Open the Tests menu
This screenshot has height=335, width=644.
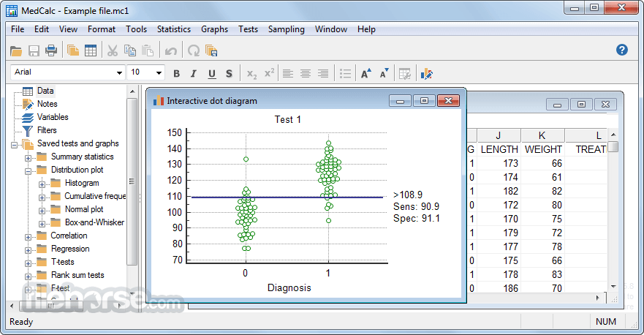[x=248, y=29]
